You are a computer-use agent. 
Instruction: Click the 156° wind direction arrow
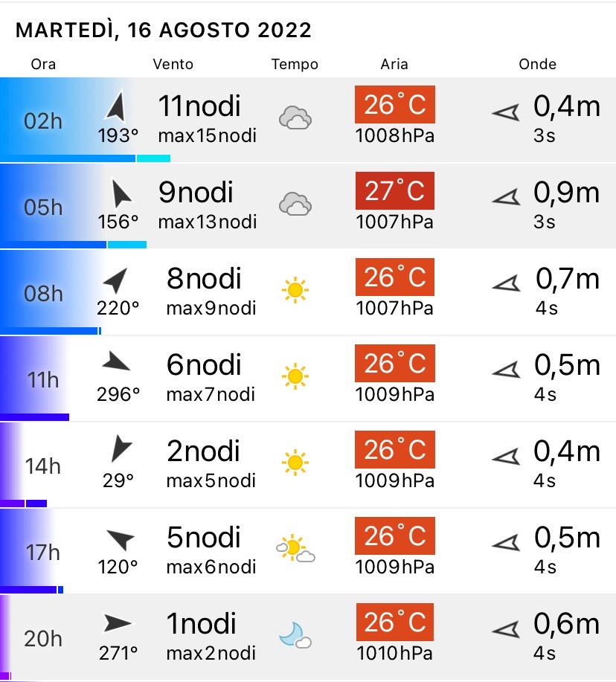coord(119,193)
